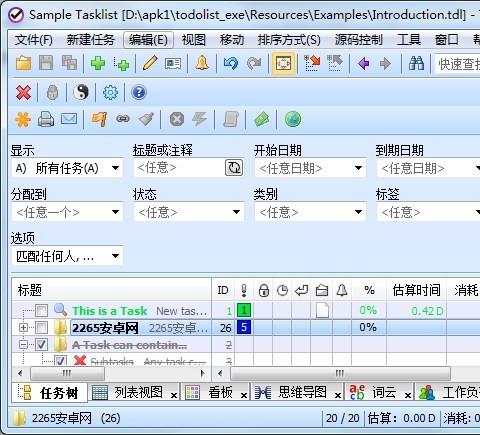Click the green money icon
This screenshot has height=435, width=480.
tap(262, 119)
